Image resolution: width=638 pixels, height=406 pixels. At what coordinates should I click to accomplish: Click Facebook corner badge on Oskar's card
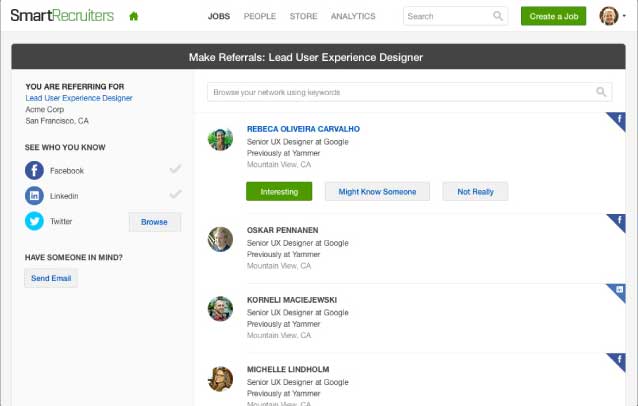tap(618, 221)
